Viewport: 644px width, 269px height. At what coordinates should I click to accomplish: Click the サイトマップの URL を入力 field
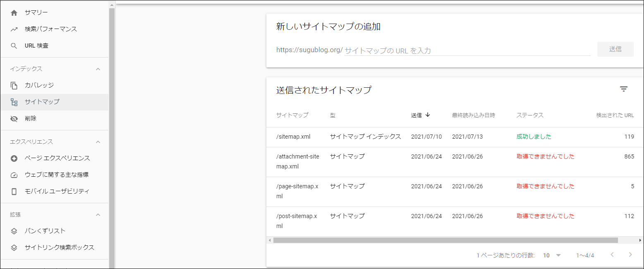point(467,50)
